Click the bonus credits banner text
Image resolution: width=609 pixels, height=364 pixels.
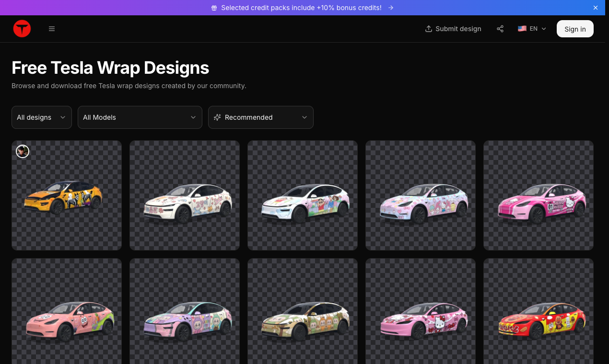point(301,8)
